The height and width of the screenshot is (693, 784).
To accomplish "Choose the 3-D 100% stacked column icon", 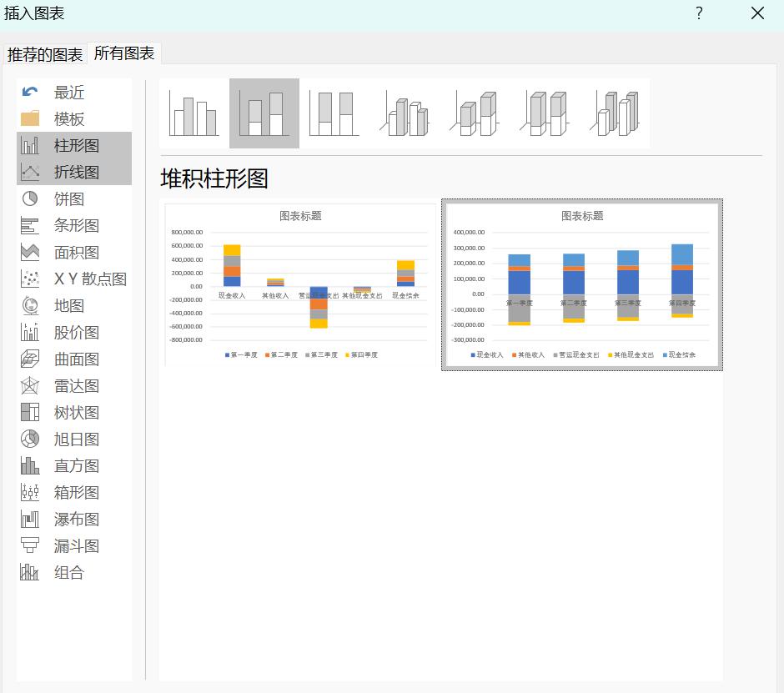I will pos(544,113).
